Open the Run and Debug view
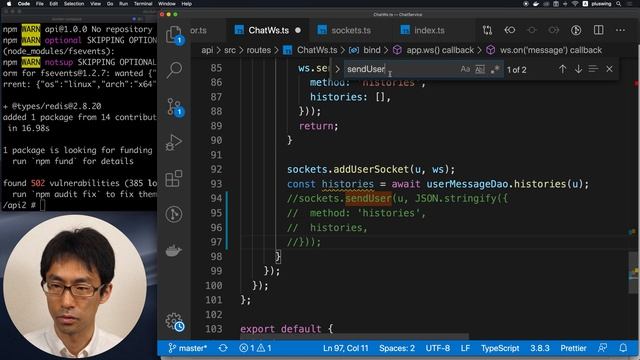This screenshot has height=360, width=640. [174, 142]
